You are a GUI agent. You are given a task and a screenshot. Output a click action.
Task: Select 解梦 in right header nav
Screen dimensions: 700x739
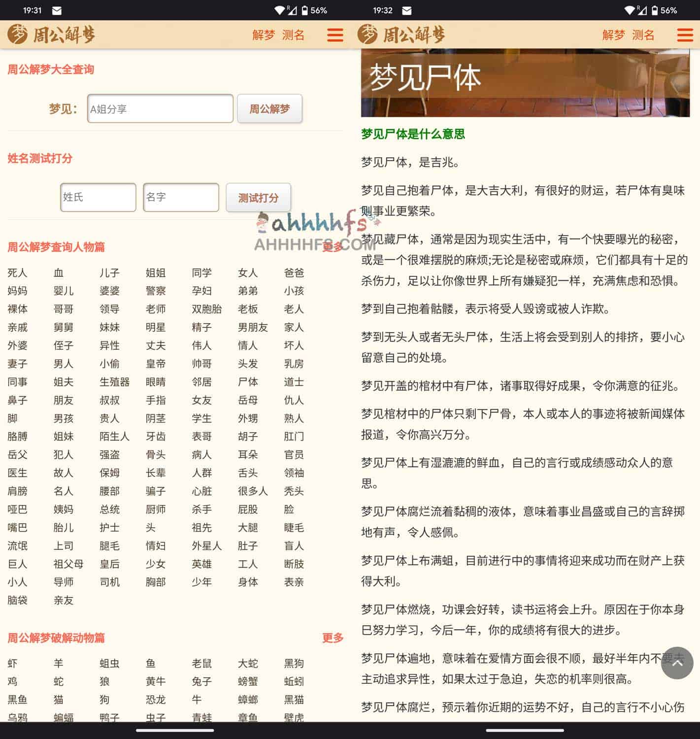pyautogui.click(x=614, y=35)
